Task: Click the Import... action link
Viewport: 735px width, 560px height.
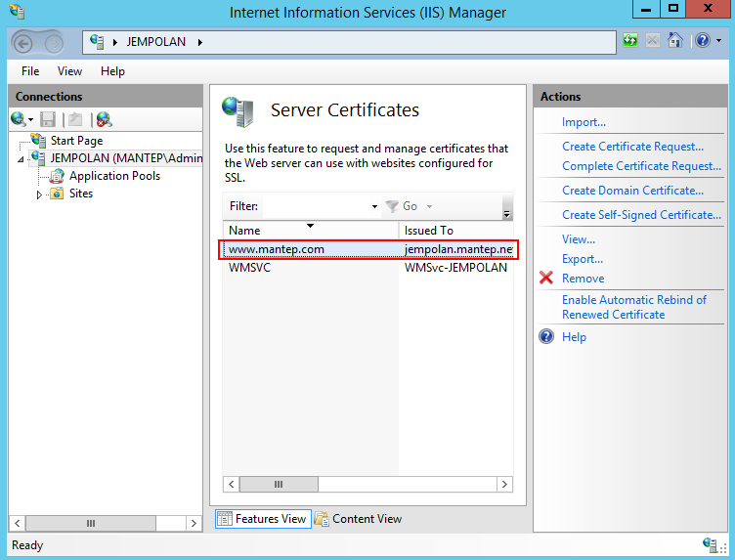Action: 584,122
